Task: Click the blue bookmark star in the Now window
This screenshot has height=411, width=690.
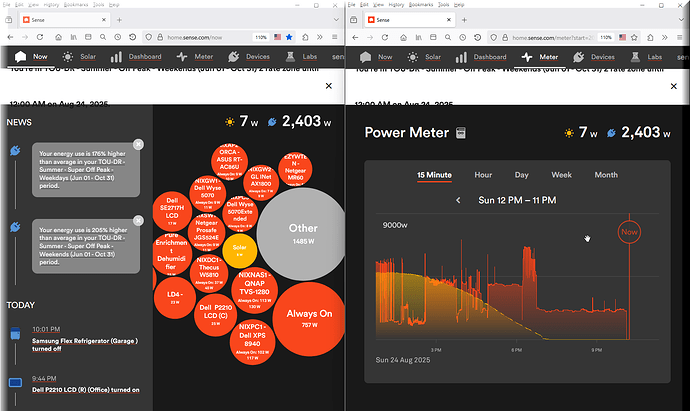Action: click(x=289, y=37)
